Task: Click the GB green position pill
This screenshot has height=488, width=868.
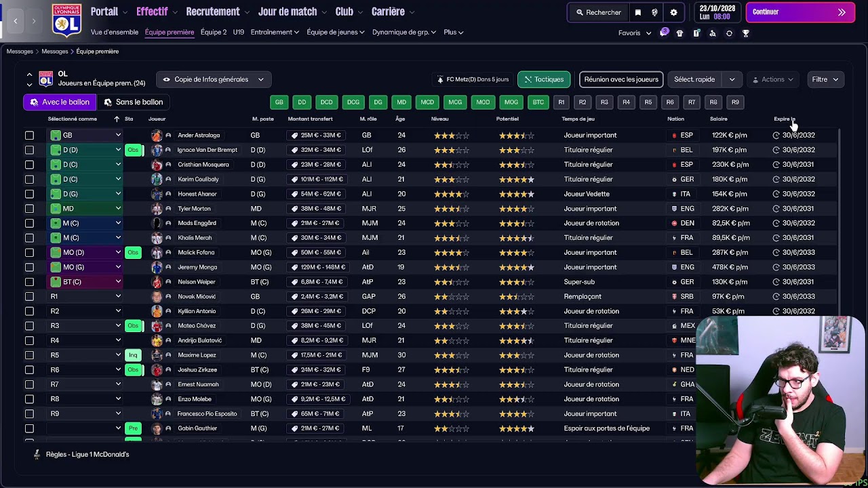Action: pyautogui.click(x=279, y=102)
